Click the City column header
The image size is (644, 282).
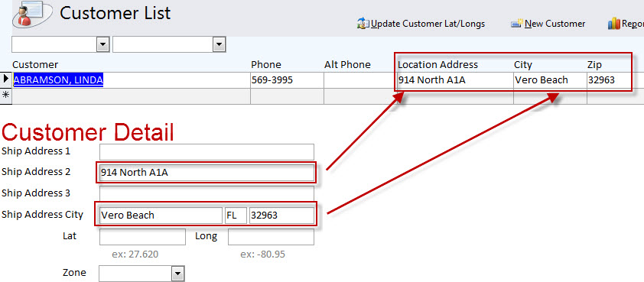(x=523, y=65)
